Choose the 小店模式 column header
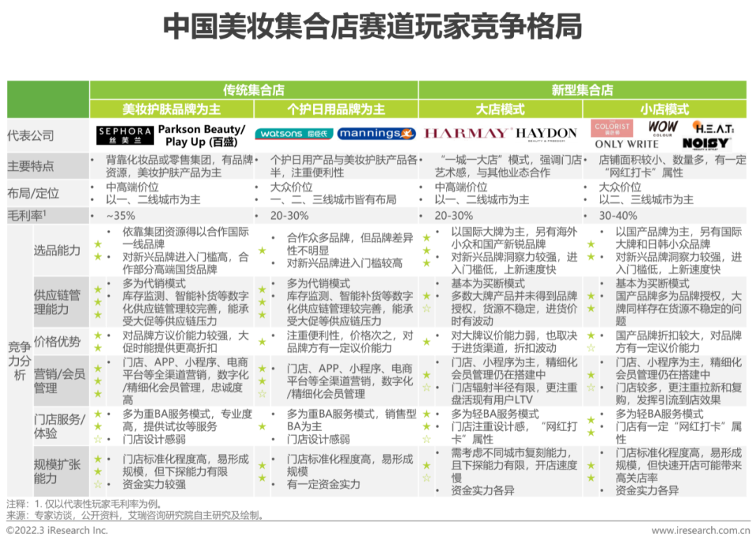756x545 pixels. tap(665, 109)
